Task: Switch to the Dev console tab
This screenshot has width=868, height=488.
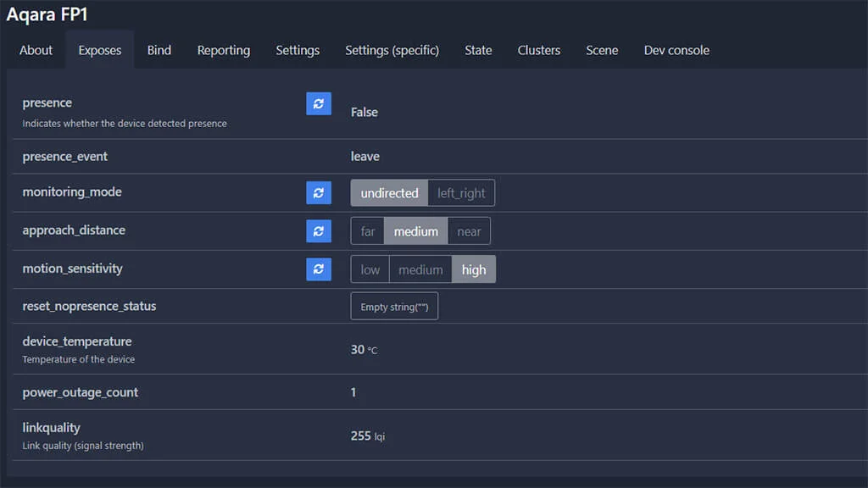Action: [x=676, y=50]
